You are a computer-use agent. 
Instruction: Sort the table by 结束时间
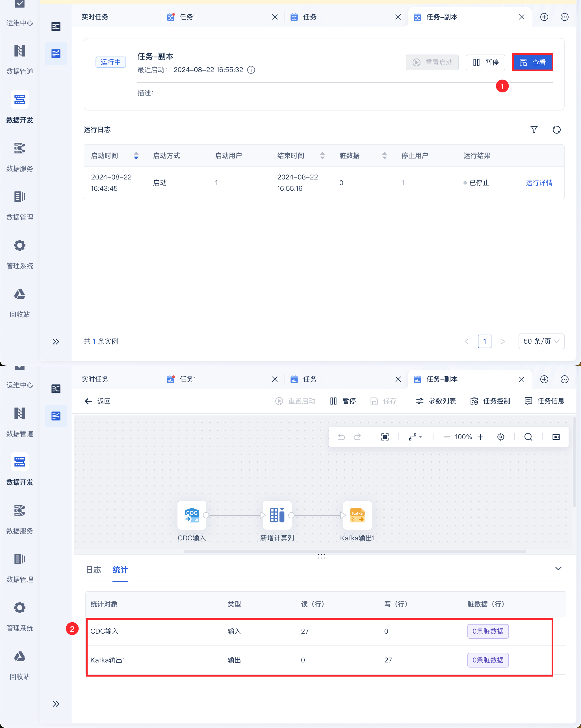322,156
